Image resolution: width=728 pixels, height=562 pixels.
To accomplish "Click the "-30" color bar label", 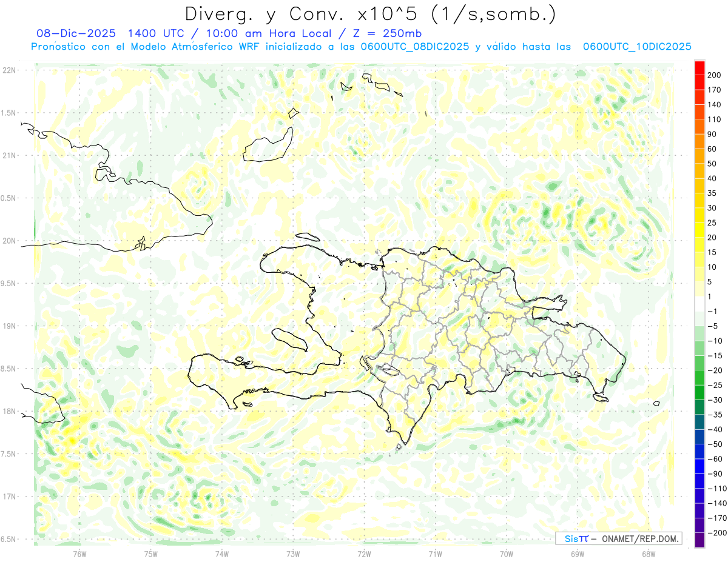I will pyautogui.click(x=716, y=400).
